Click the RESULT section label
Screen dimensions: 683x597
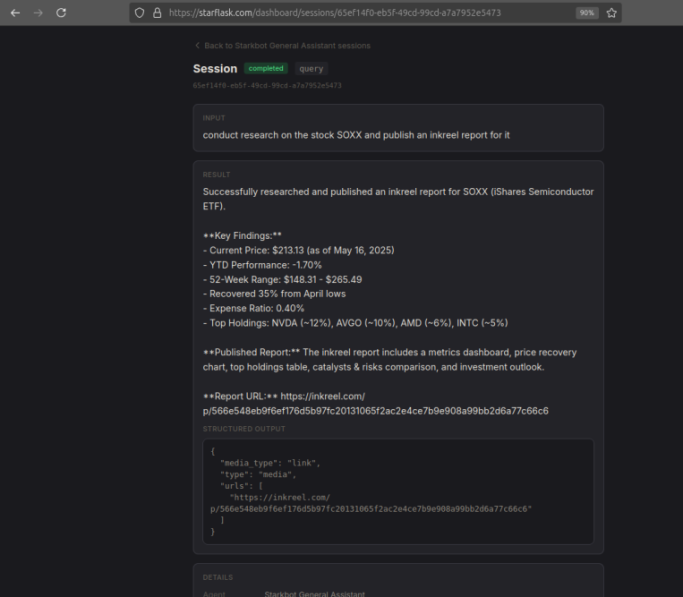216,175
